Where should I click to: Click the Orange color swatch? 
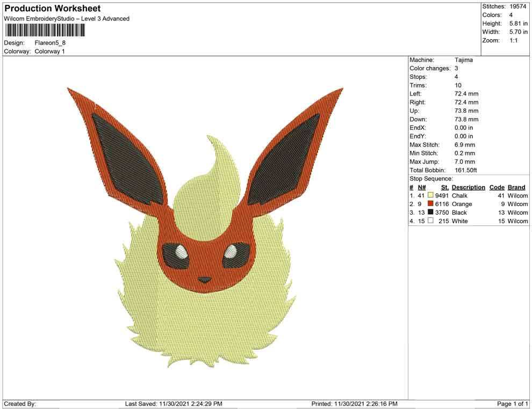[430, 204]
